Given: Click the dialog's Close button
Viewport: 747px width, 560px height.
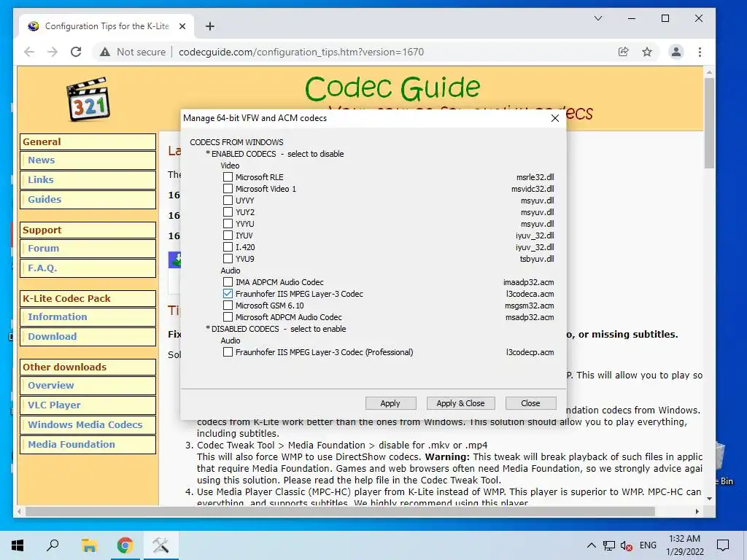Looking at the screenshot, I should coord(531,403).
